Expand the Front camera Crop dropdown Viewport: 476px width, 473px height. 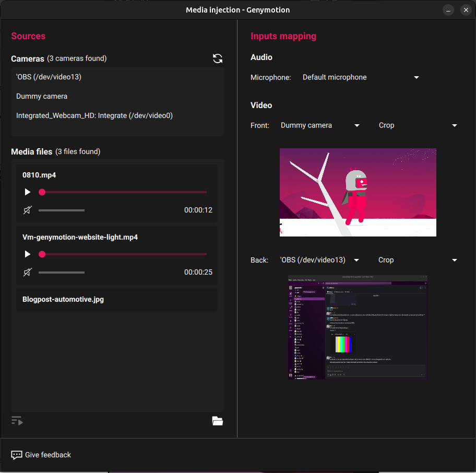click(418, 125)
